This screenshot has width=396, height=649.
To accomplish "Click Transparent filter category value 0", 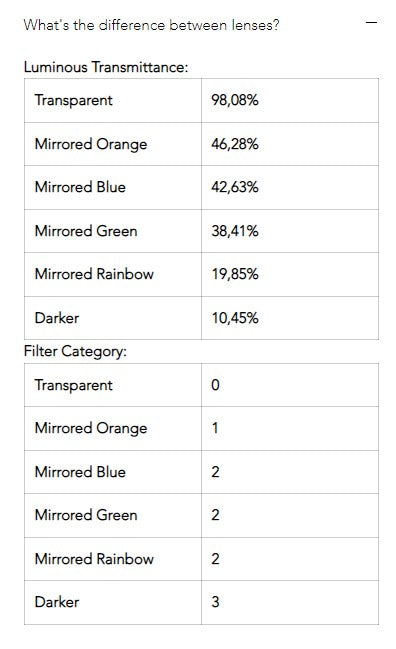I will pyautogui.click(x=215, y=385).
